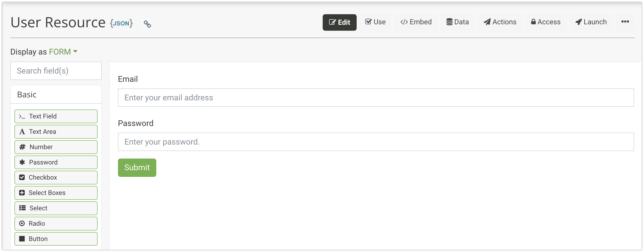Open the Access tab
This screenshot has width=644, height=252.
click(546, 22)
